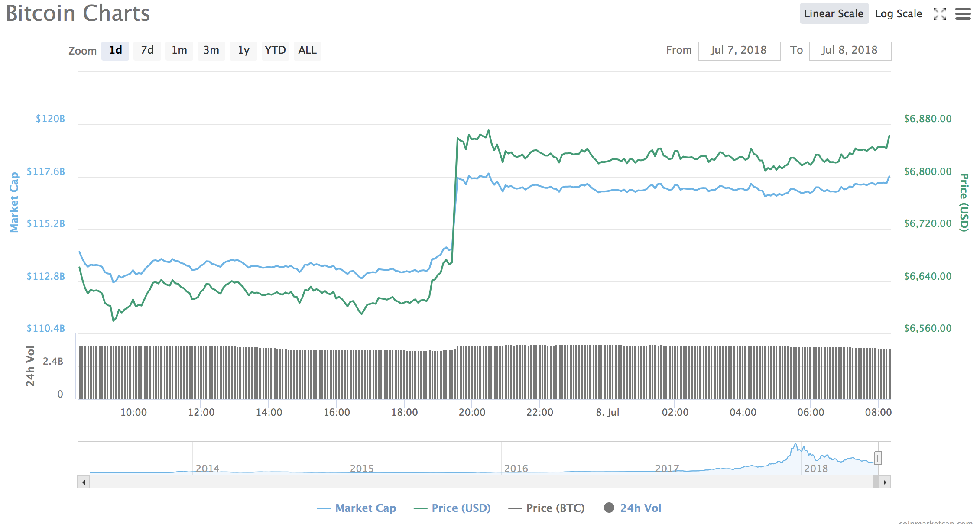980x524 pixels.
Task: Toggle Price (BTC) series in legend
Action: pyautogui.click(x=546, y=508)
